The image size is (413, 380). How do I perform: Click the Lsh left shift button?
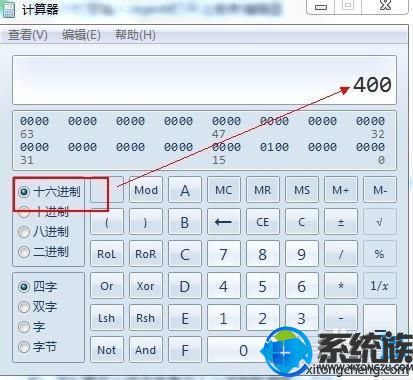pyautogui.click(x=107, y=318)
